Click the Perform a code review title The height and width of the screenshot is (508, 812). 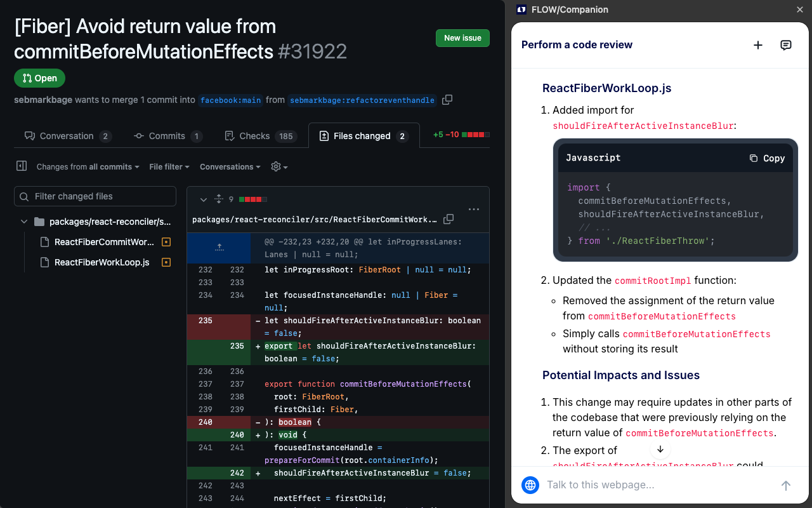(577, 45)
